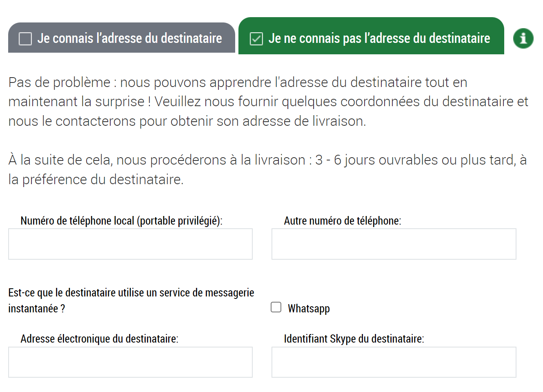This screenshot has width=543, height=392.
Task: Click the local phone number input field
Action: point(130,244)
